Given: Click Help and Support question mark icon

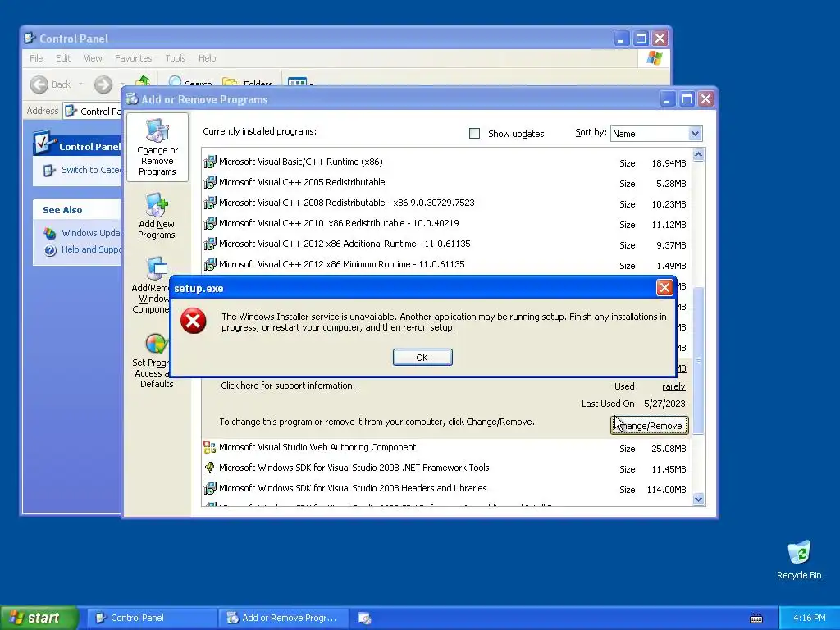Looking at the screenshot, I should pos(50,250).
